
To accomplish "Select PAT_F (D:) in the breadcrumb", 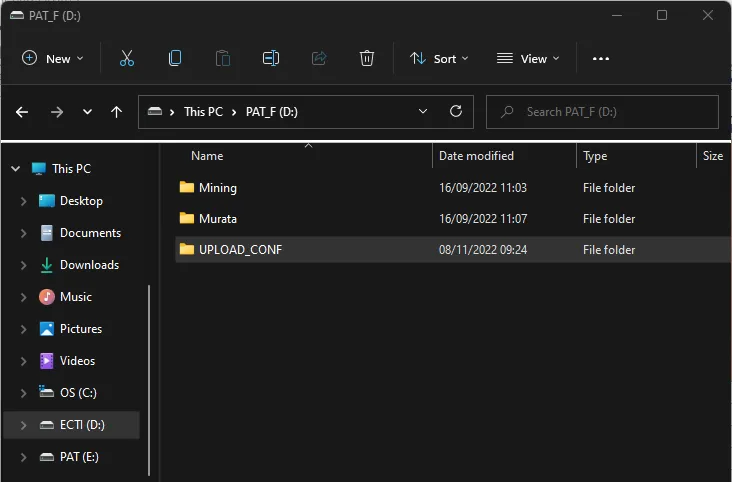I will (x=272, y=112).
